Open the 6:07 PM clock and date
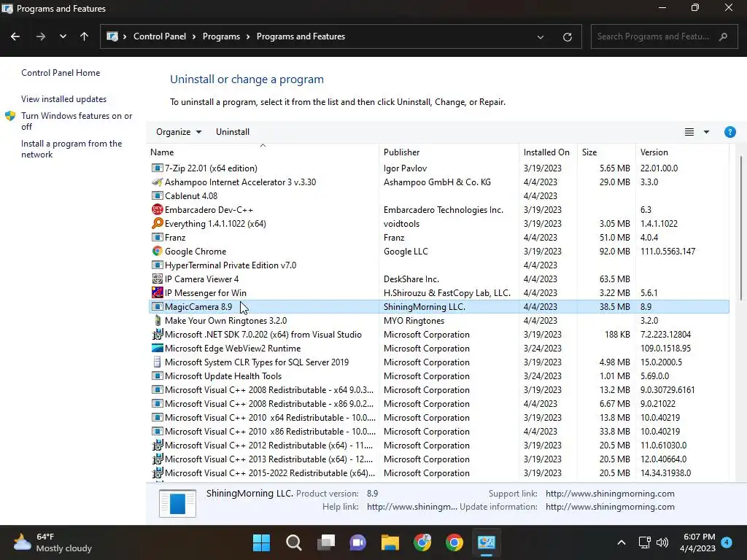747x560 pixels. click(x=697, y=542)
